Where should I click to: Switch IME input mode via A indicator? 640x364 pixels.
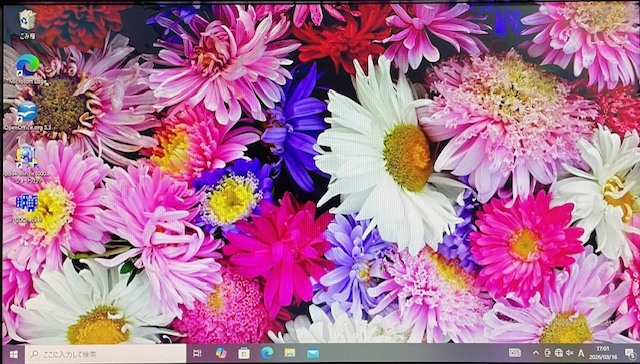(581, 353)
